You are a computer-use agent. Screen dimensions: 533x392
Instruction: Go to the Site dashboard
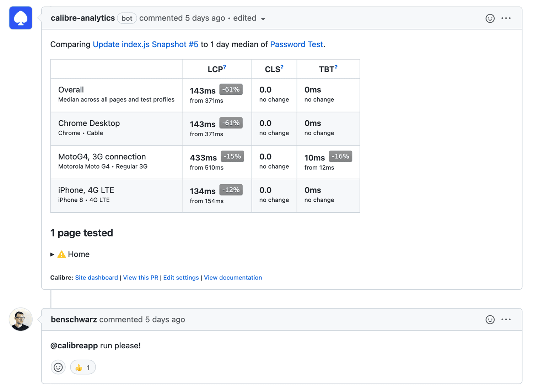coord(96,277)
